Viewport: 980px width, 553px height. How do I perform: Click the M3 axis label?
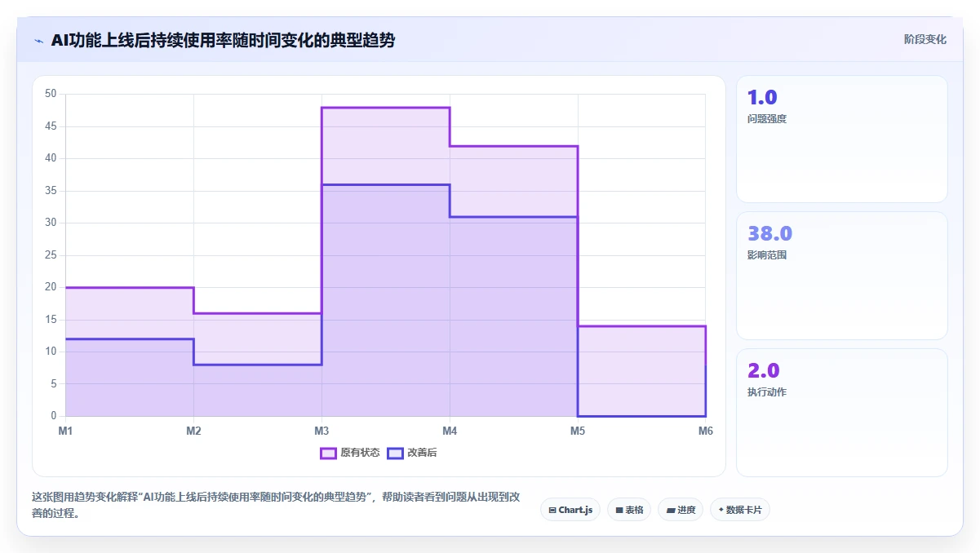point(321,431)
